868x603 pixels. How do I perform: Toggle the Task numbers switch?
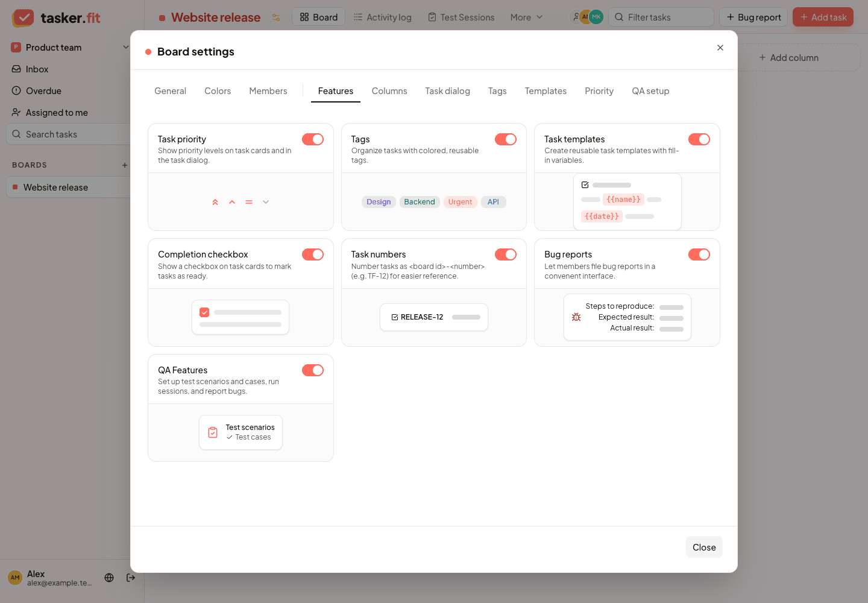point(506,254)
